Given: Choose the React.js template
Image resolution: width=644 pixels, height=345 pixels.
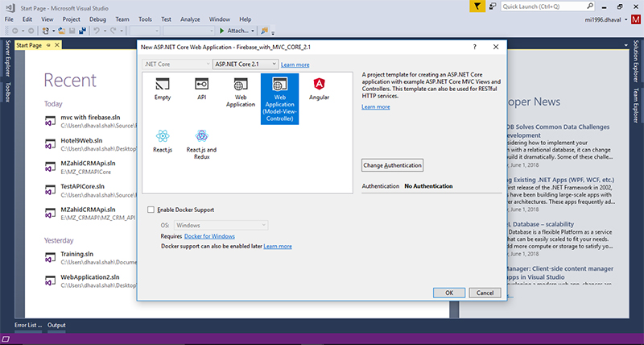Looking at the screenshot, I should [x=162, y=140].
